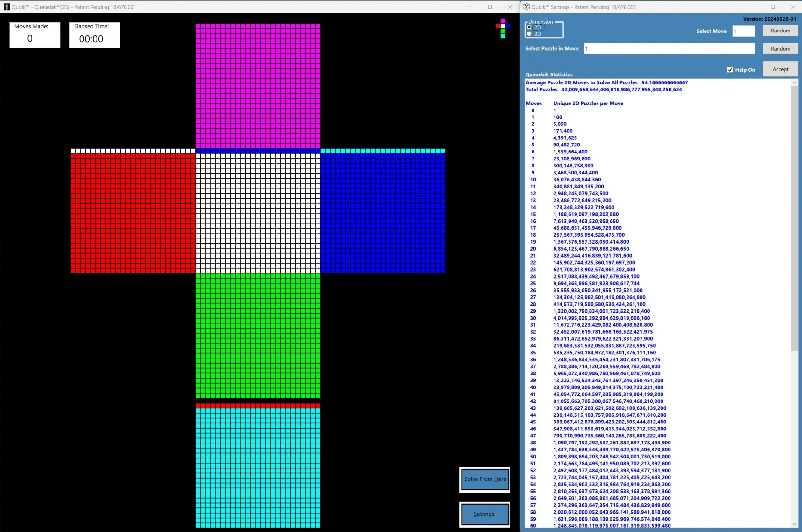Click the green face of the cube
The height and width of the screenshot is (532, 802).
coord(258,336)
